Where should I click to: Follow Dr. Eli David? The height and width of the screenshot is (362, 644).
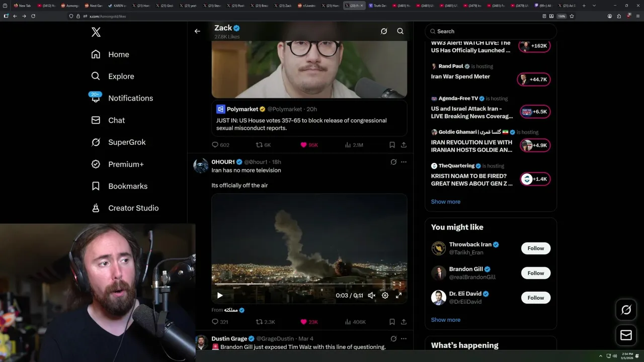click(536, 298)
